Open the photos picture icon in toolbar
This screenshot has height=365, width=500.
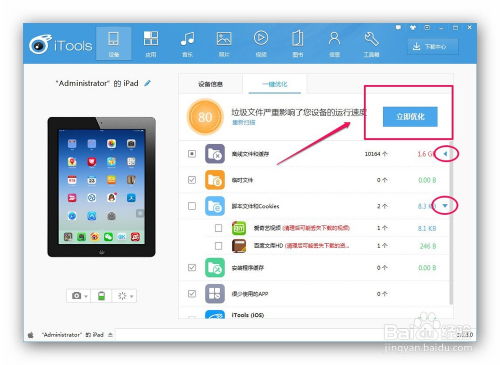[x=224, y=44]
